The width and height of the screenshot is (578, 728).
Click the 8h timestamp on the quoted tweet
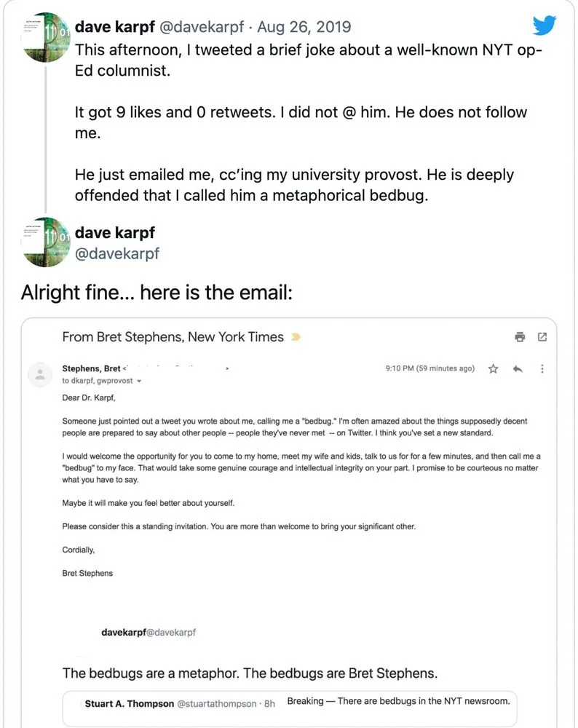pyautogui.click(x=270, y=702)
